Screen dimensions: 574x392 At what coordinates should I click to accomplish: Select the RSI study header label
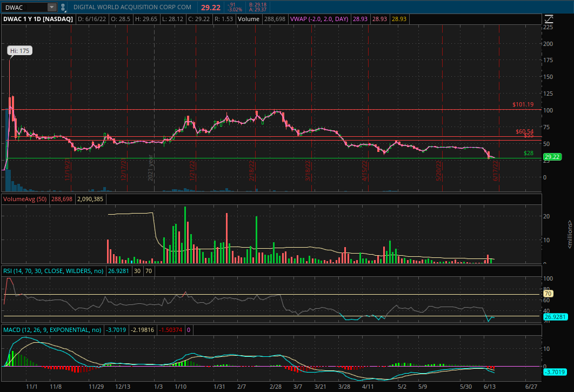pos(53,271)
